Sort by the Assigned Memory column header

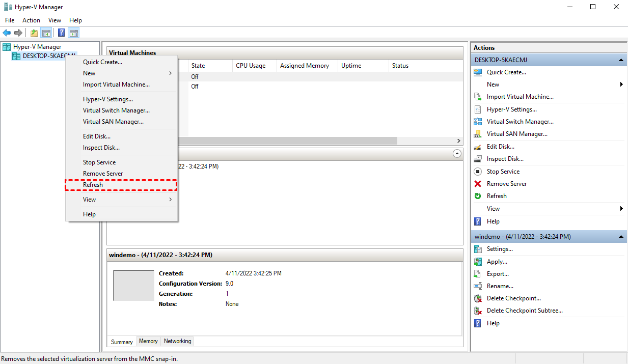pyautogui.click(x=307, y=66)
